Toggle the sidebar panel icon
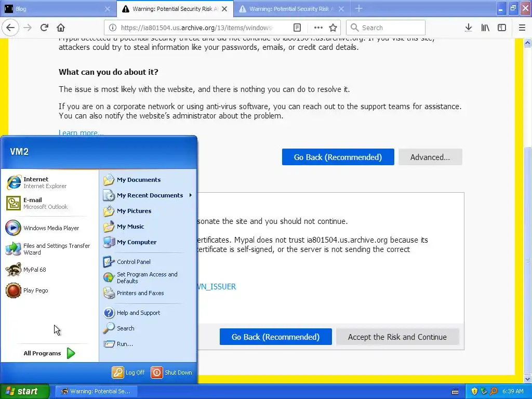 click(x=502, y=28)
